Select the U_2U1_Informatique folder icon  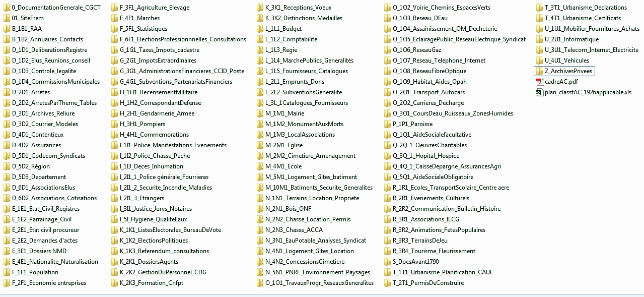tap(539, 39)
